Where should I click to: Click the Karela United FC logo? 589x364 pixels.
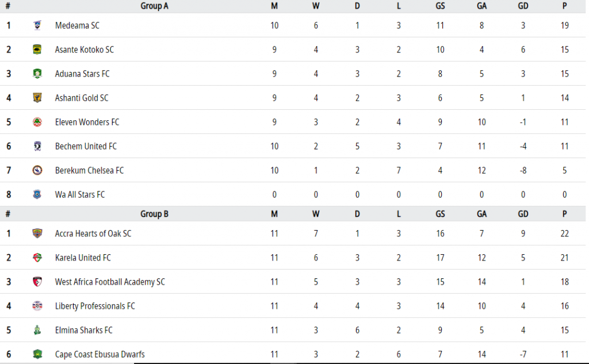(x=37, y=258)
